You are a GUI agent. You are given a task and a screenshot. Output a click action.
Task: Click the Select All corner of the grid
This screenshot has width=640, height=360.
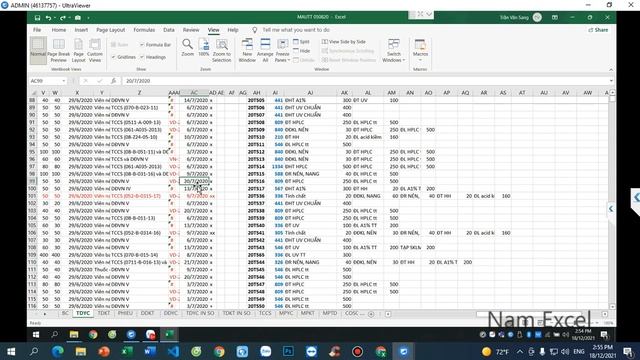34,93
